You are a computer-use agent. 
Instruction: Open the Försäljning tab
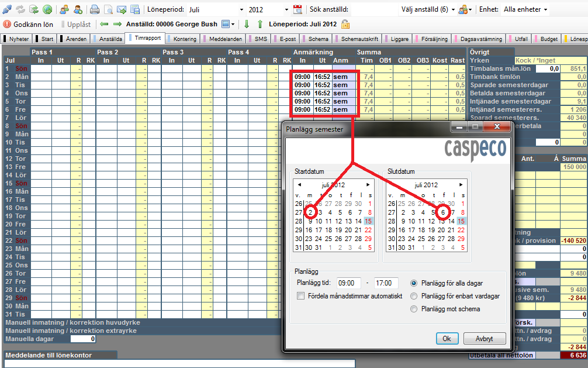coord(432,39)
